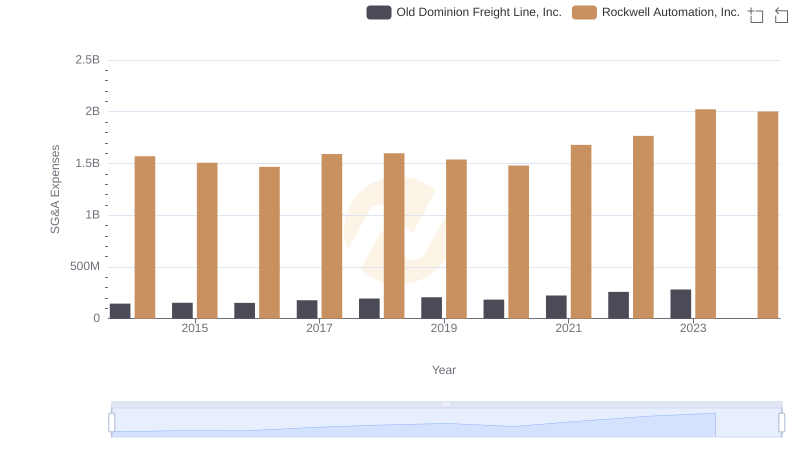Click the y-axis label 0
800x461 pixels.
(x=96, y=318)
